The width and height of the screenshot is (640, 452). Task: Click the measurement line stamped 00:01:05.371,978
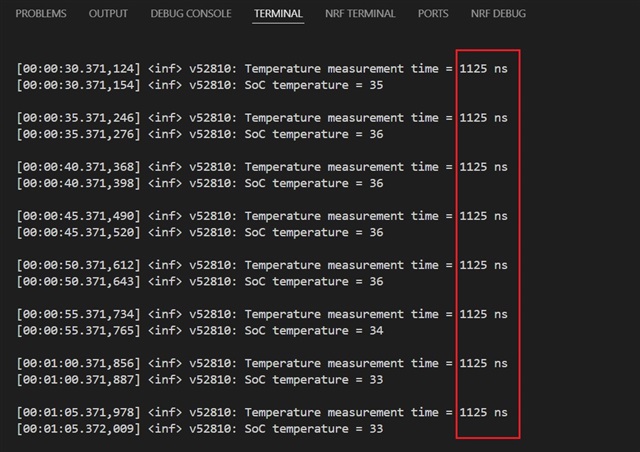(260, 413)
